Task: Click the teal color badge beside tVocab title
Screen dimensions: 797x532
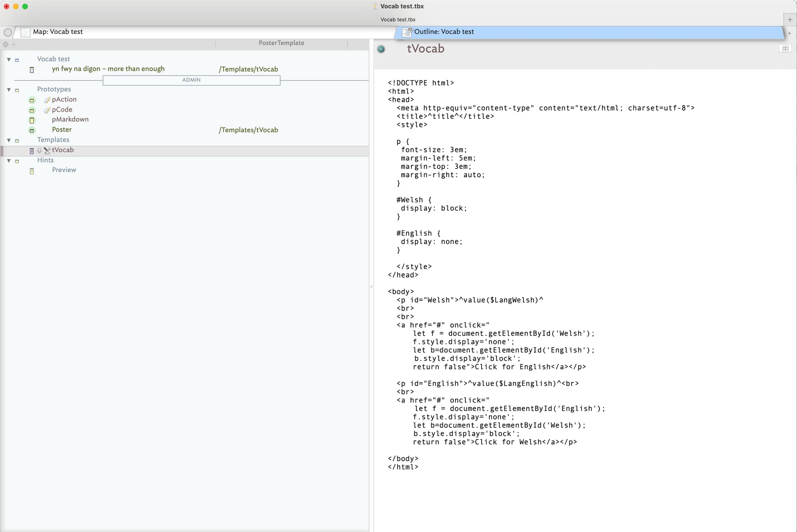Action: pos(381,49)
